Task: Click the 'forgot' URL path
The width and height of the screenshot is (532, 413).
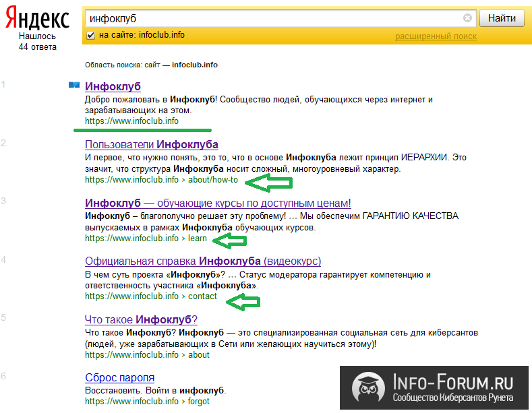Action: click(x=198, y=402)
